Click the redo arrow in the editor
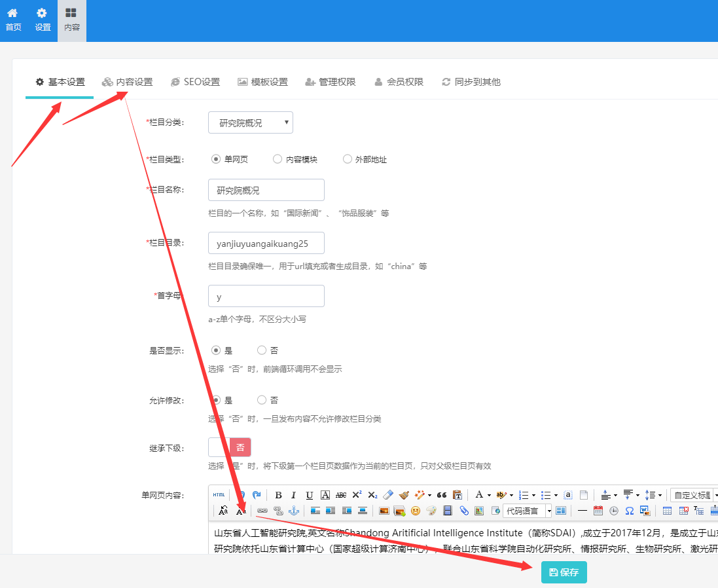 coord(257,495)
